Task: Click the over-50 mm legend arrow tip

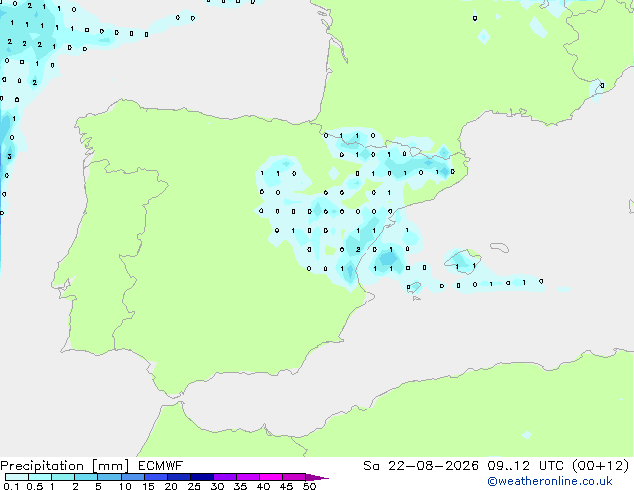Action: (x=317, y=477)
